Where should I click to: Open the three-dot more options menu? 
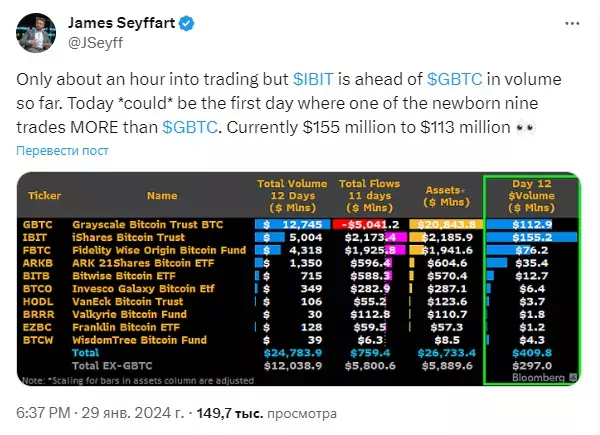[x=572, y=23]
